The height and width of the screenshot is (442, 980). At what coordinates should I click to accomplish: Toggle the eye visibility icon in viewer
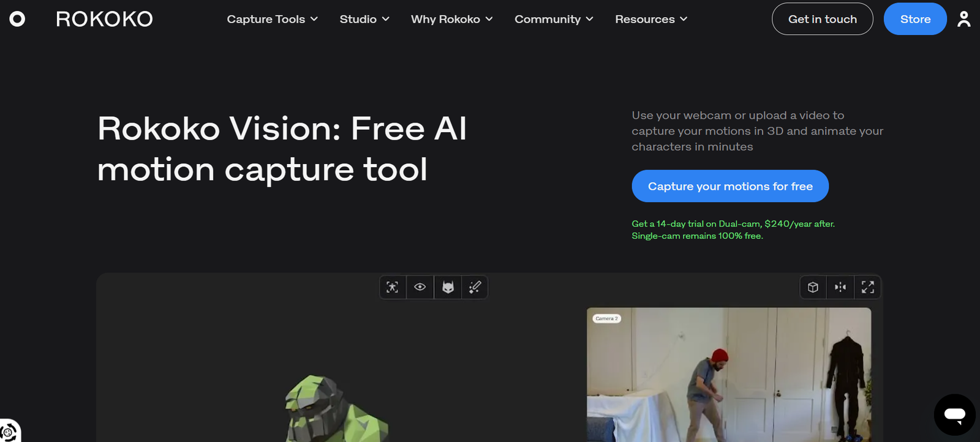pyautogui.click(x=420, y=287)
